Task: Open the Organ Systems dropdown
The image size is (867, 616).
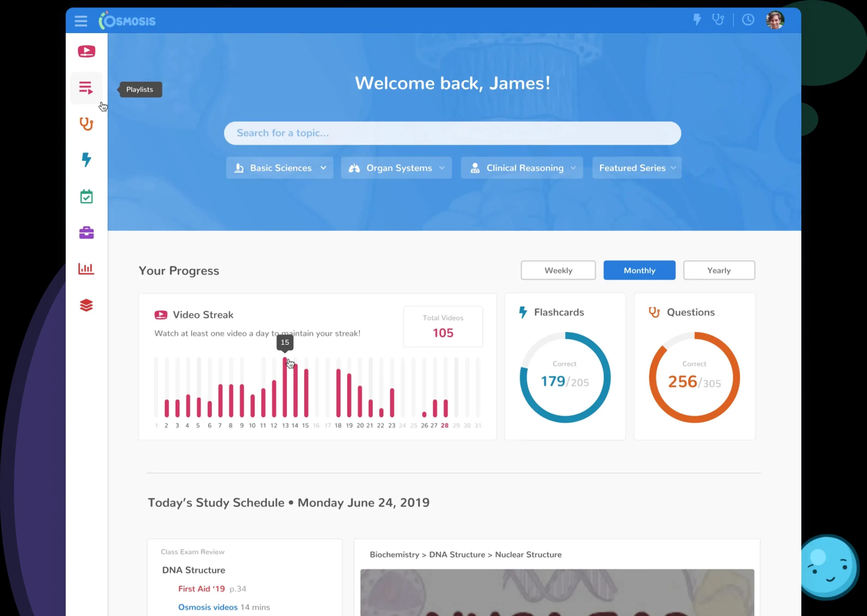Action: (x=396, y=168)
